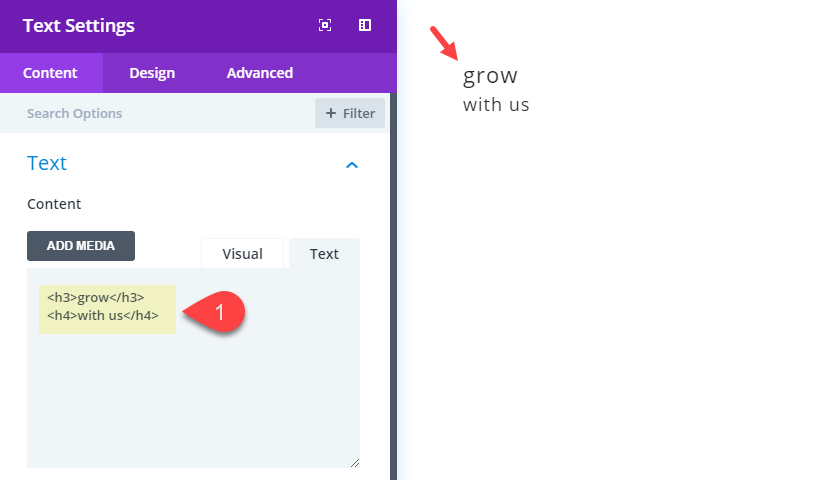This screenshot has width=830, height=480.
Task: Focus the Search Options field
Action: 160,113
